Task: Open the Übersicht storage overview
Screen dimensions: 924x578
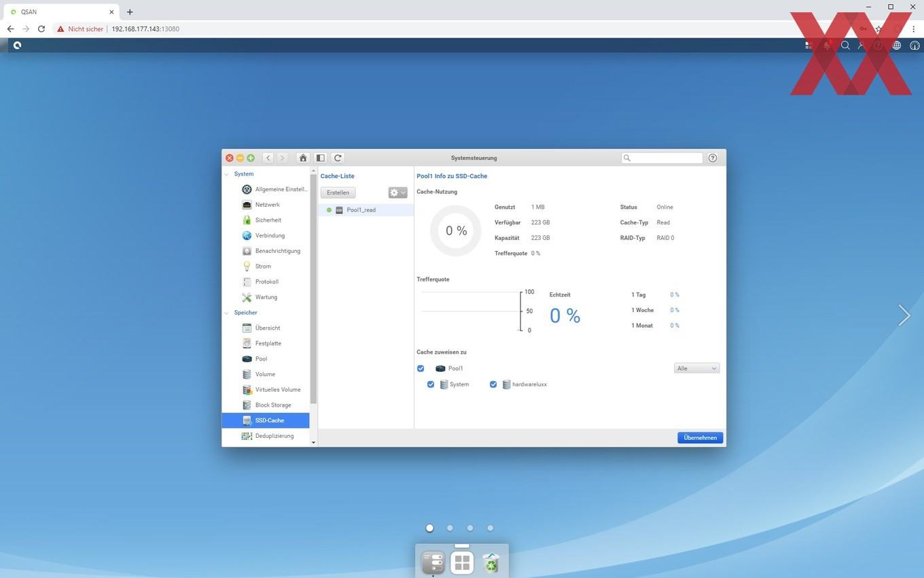Action: (x=261, y=328)
